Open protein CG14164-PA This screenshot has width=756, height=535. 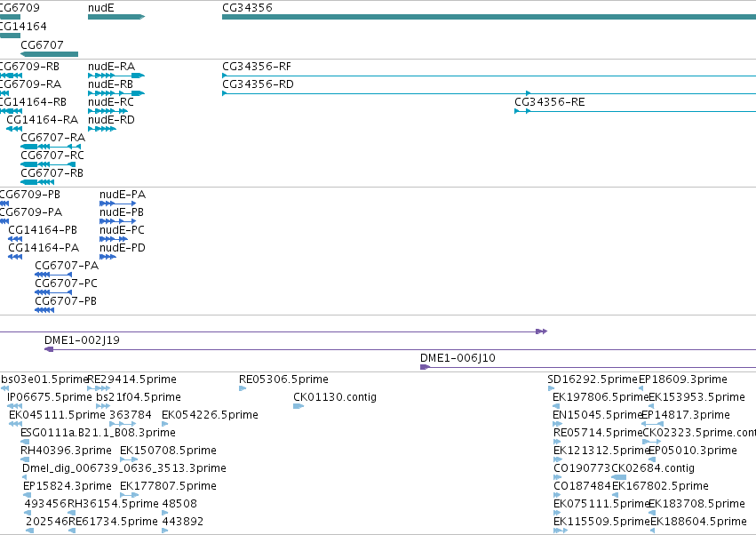point(44,248)
